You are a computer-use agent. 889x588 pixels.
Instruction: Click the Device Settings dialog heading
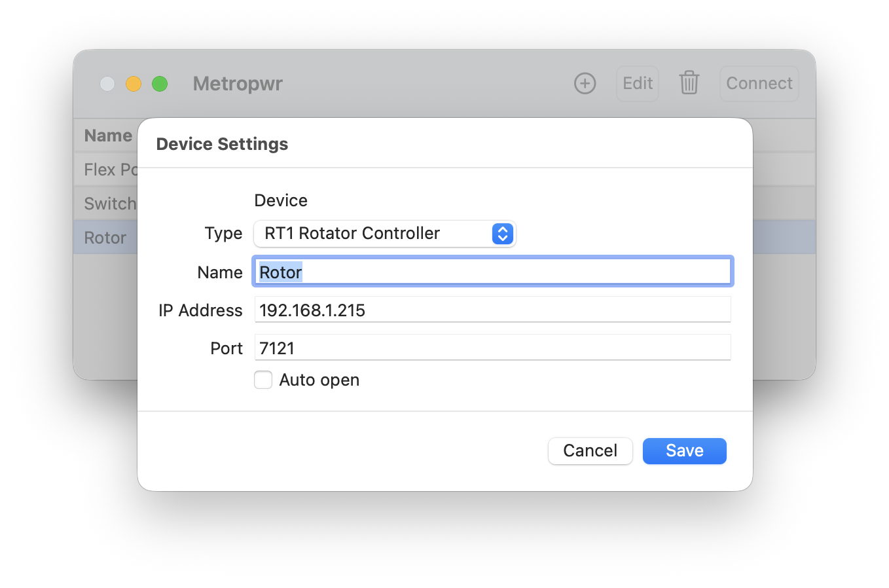click(222, 144)
